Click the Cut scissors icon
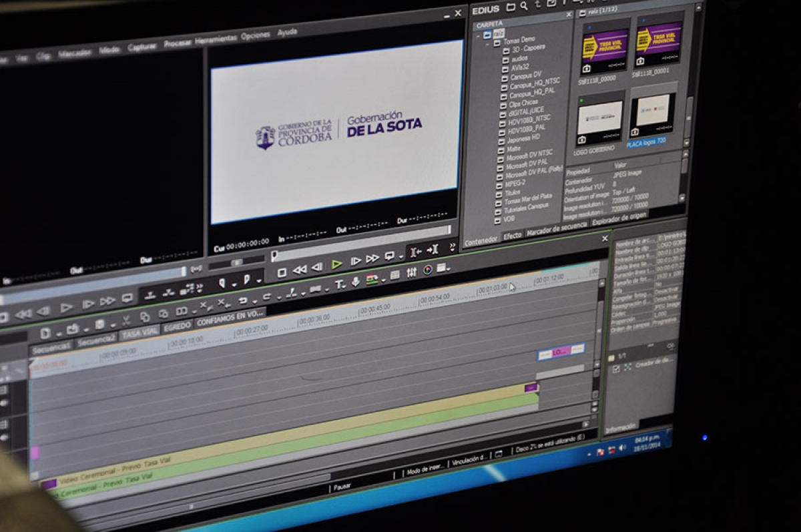The width and height of the screenshot is (801, 532). [x=127, y=321]
